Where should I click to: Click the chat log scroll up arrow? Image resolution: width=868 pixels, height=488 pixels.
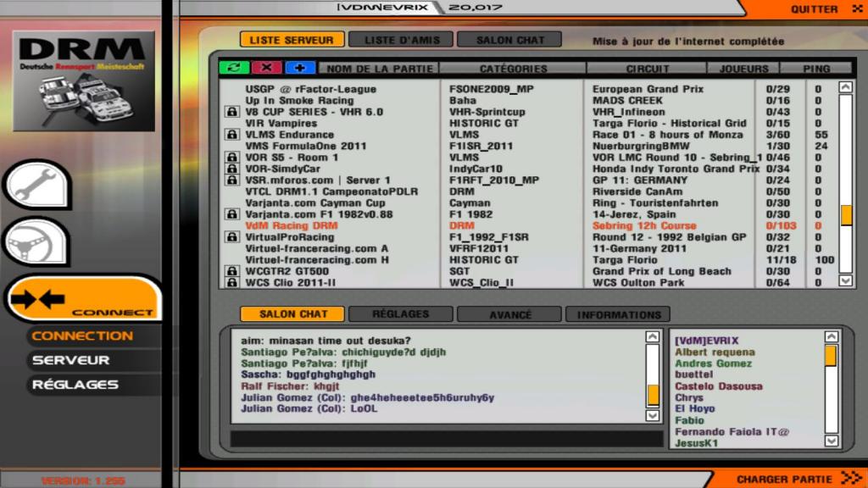point(653,337)
